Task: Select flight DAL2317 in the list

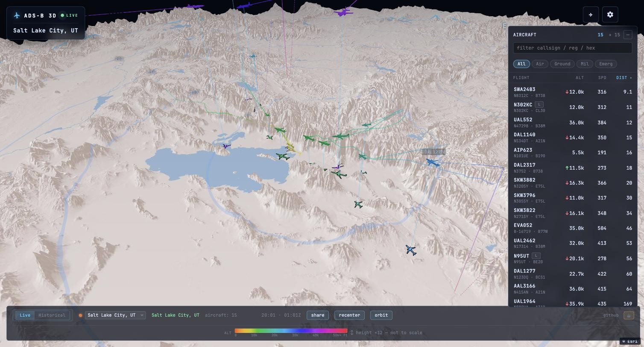Action: (x=573, y=168)
